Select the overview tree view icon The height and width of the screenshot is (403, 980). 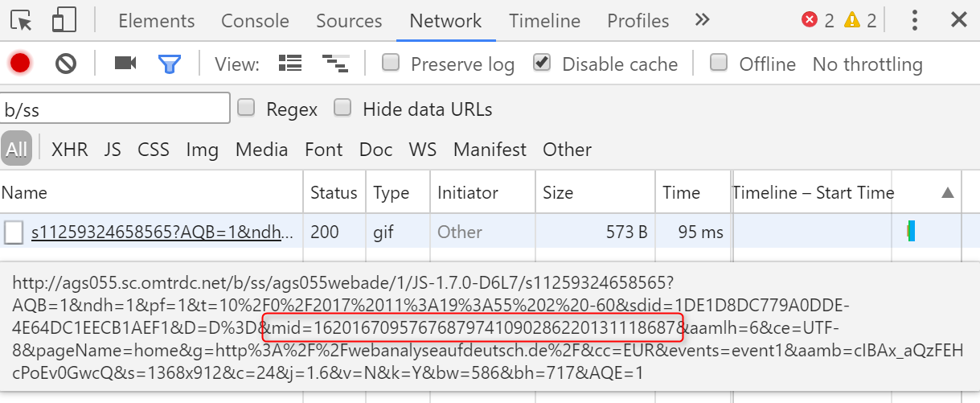334,64
